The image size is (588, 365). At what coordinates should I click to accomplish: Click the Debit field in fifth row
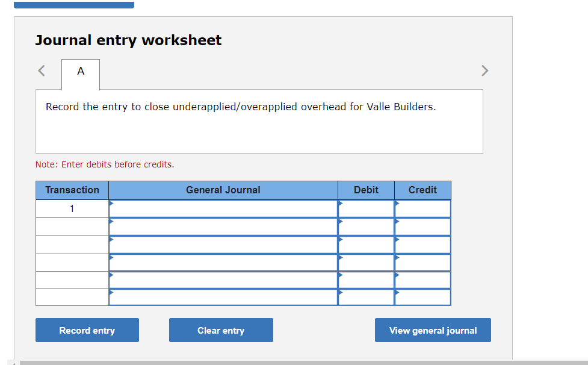pyautogui.click(x=366, y=280)
